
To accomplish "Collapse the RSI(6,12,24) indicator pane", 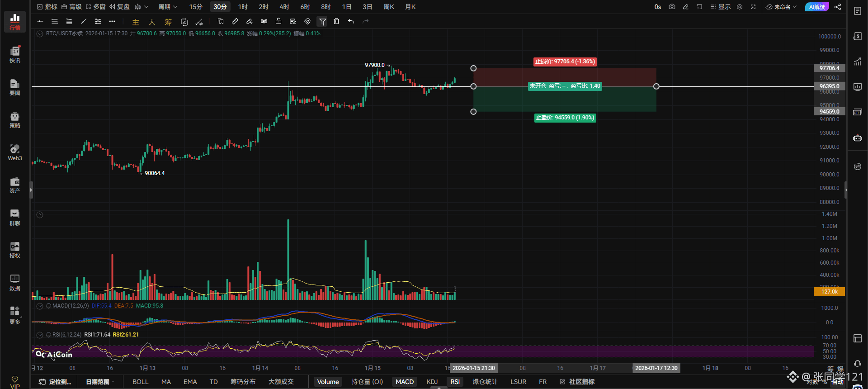I will (40, 335).
